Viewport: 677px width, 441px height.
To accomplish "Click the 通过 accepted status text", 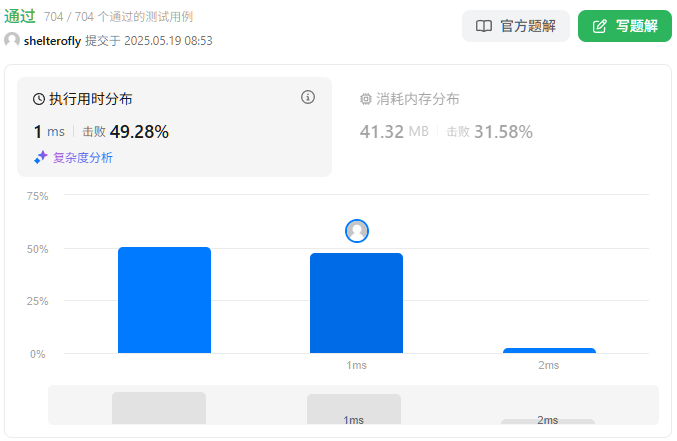I will (x=20, y=16).
